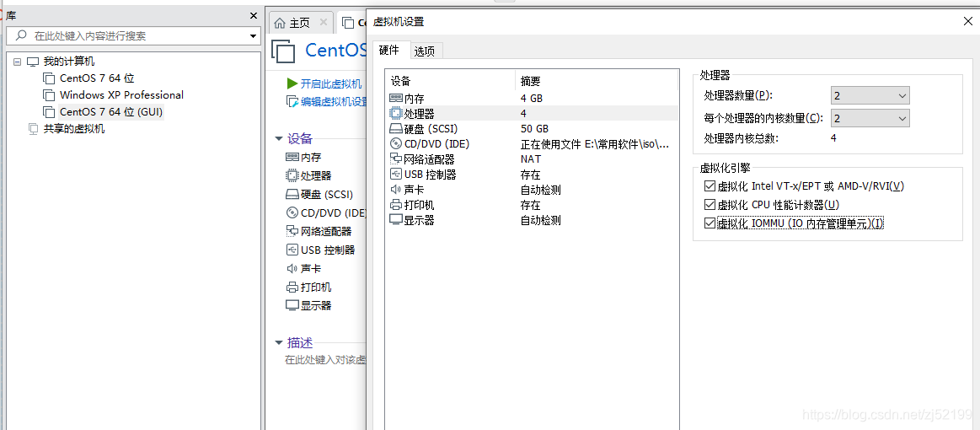
Task: Click processor icon in main window device pane
Action: tap(292, 175)
